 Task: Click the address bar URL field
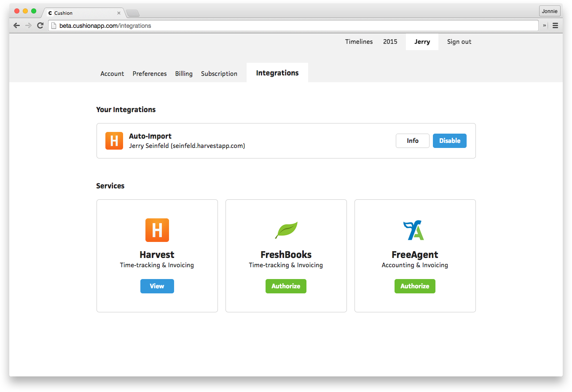coord(293,26)
